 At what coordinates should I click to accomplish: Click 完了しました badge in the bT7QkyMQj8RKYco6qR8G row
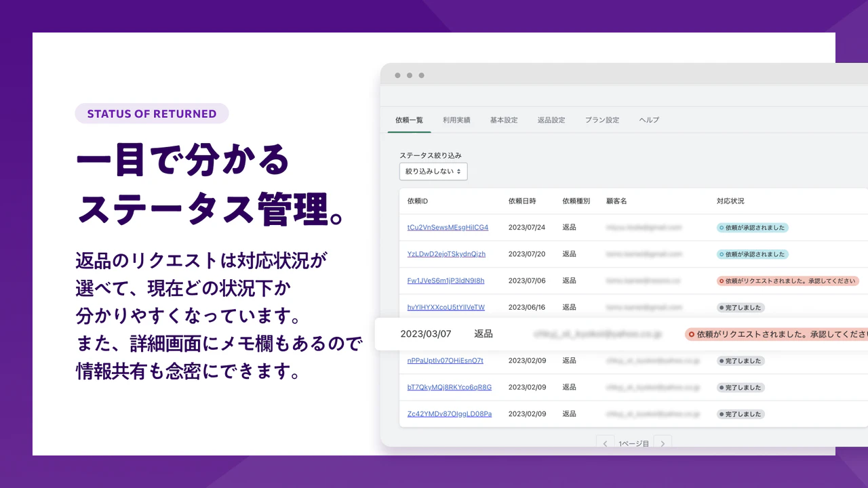[741, 388]
